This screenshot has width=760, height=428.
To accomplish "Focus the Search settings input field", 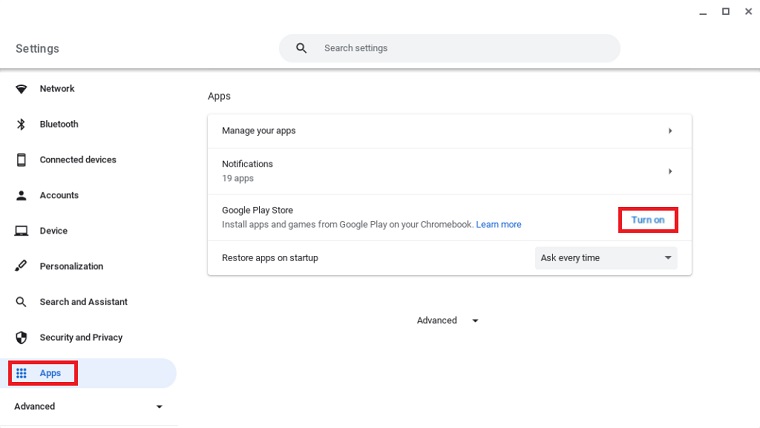I will coord(460,48).
